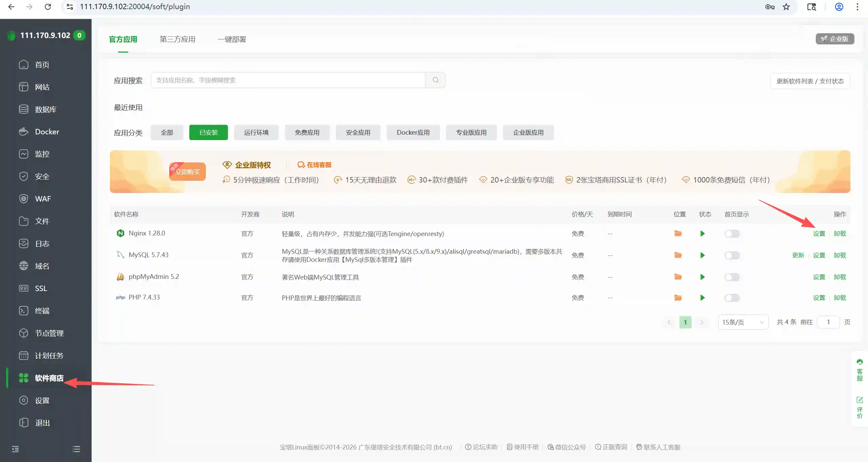This screenshot has width=868, height=462.
Task: Go to next page arrow
Action: point(702,322)
